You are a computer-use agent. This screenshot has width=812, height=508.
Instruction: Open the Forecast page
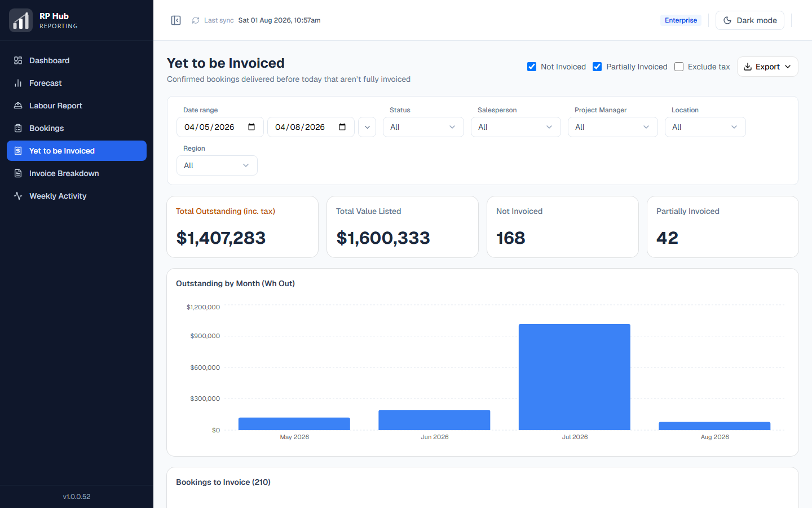tap(77, 83)
